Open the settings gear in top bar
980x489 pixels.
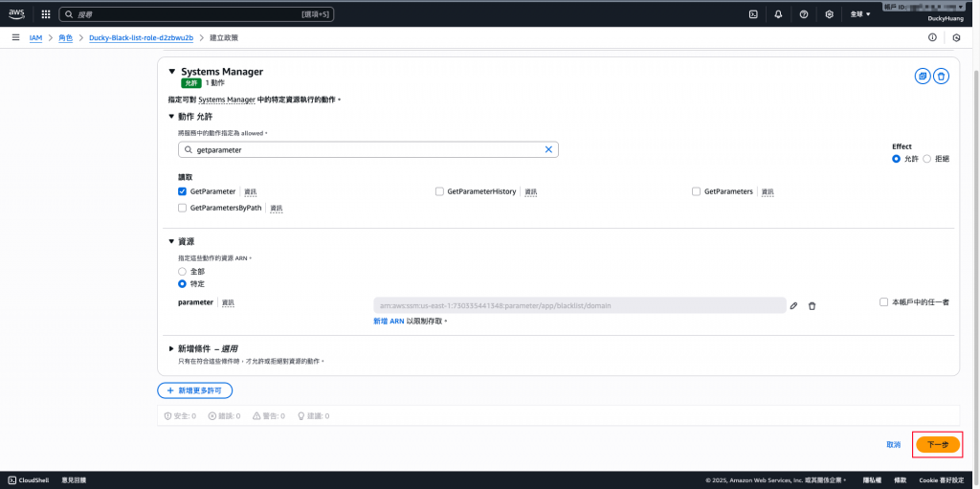click(x=830, y=13)
